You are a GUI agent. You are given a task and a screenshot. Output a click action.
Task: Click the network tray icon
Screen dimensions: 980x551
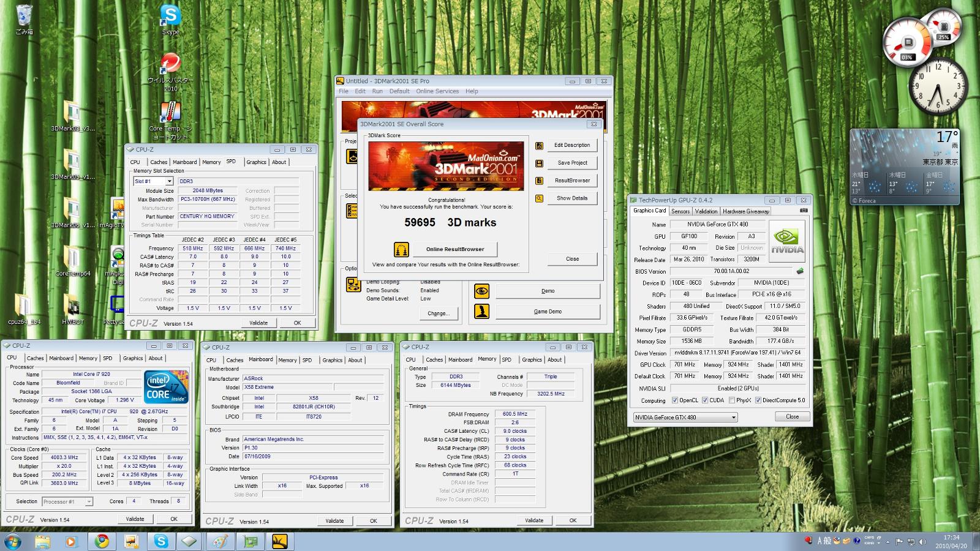pyautogui.click(x=911, y=542)
